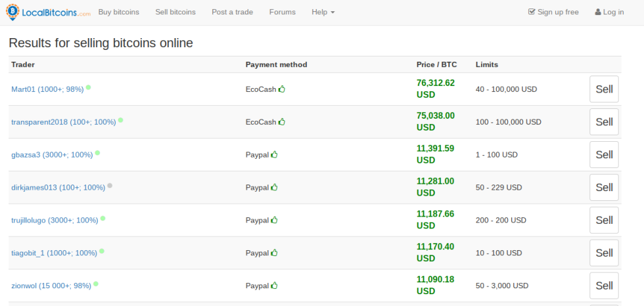644x306 pixels.
Task: Open the Help dropdown menu
Action: (323, 12)
